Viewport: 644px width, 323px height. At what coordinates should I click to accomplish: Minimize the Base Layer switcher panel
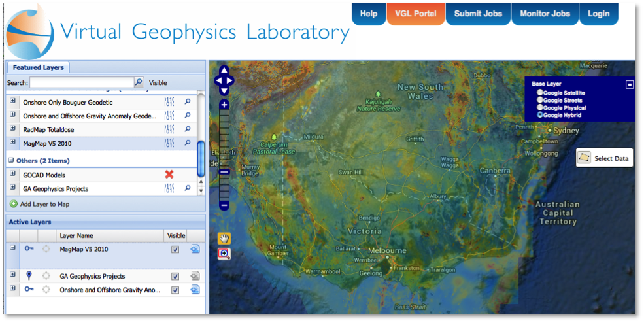pyautogui.click(x=629, y=84)
